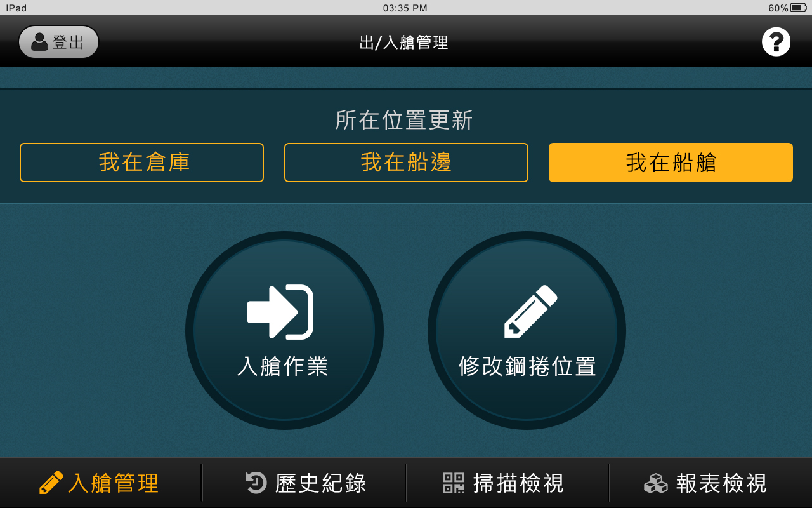Click the 登出 logout button
812x508 pixels.
coord(58,42)
